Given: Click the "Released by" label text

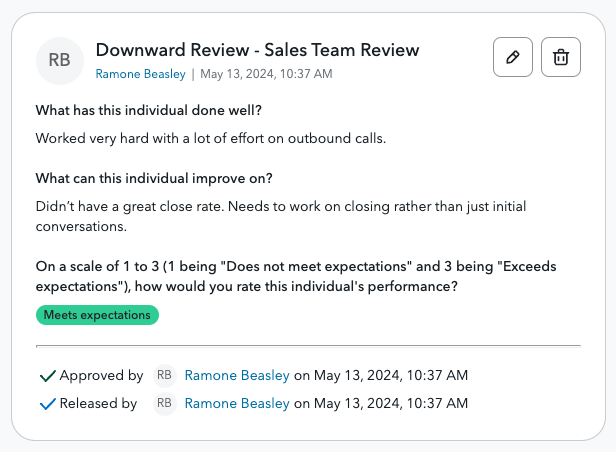Looking at the screenshot, I should pyautogui.click(x=98, y=404).
